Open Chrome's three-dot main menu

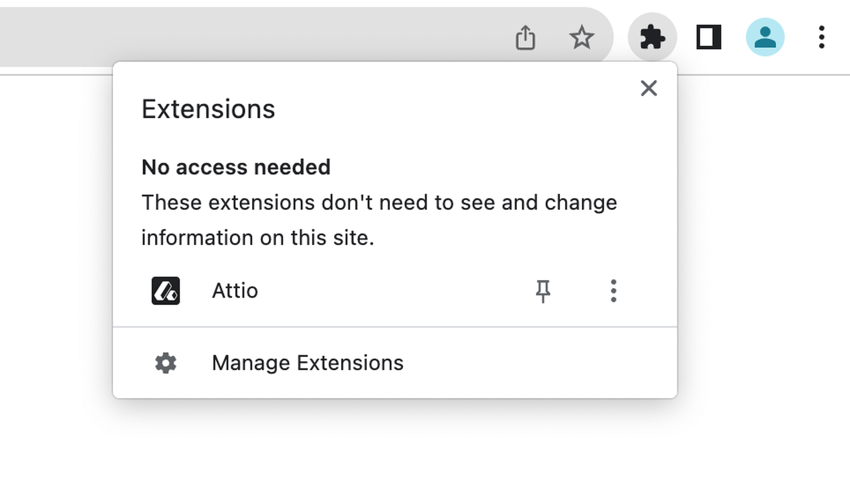[821, 37]
